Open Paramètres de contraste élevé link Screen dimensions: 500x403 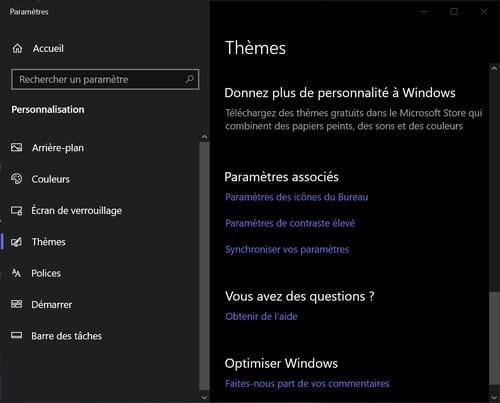[x=290, y=223]
